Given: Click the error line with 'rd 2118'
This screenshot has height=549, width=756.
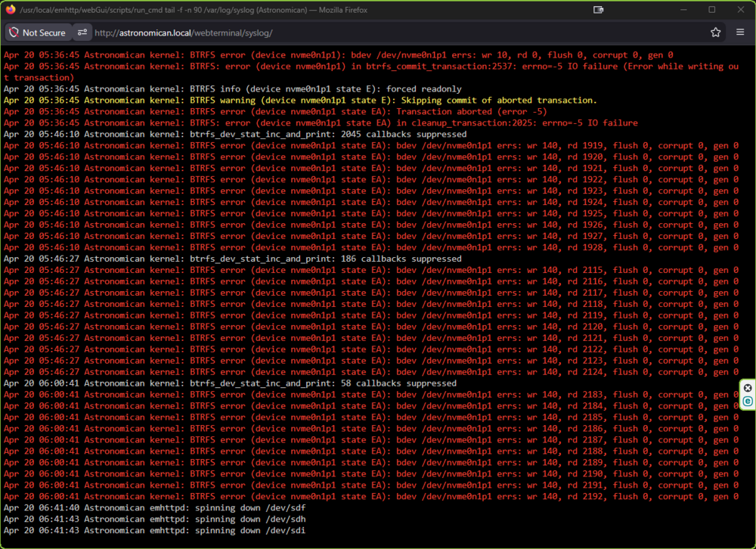Looking at the screenshot, I should tap(371, 305).
